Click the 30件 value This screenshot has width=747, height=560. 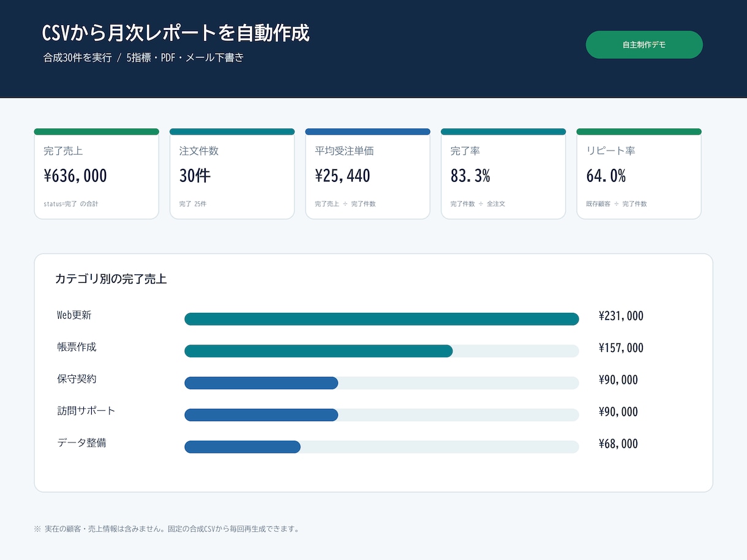click(x=195, y=176)
